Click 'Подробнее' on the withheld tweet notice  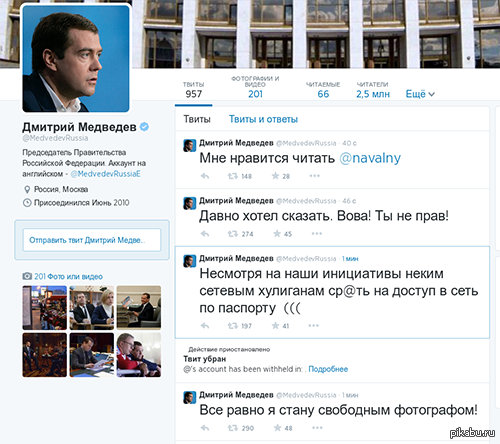click(x=328, y=369)
